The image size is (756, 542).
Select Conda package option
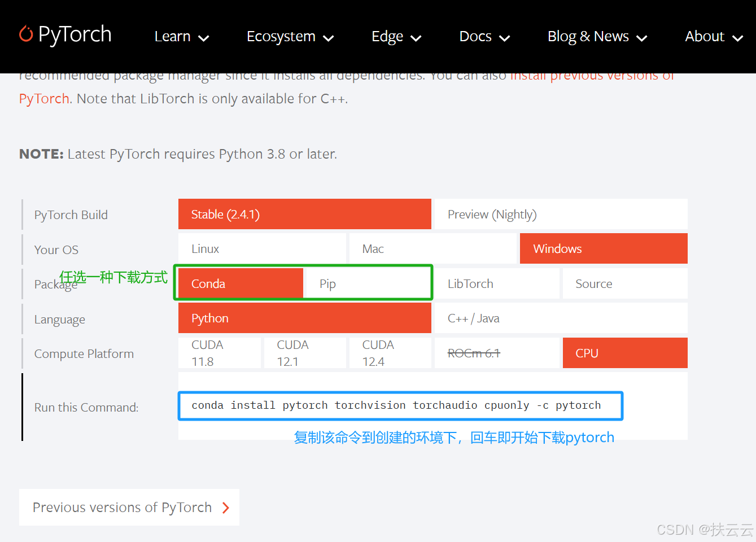241,283
